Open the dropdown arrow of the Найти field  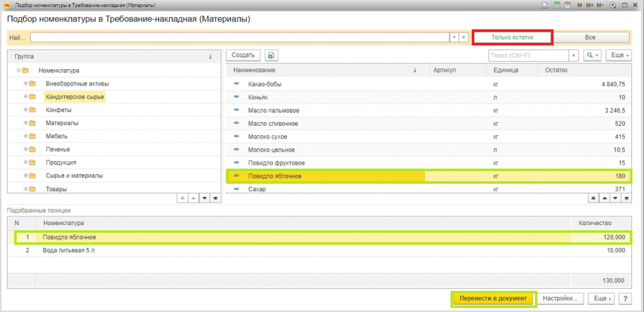click(454, 37)
